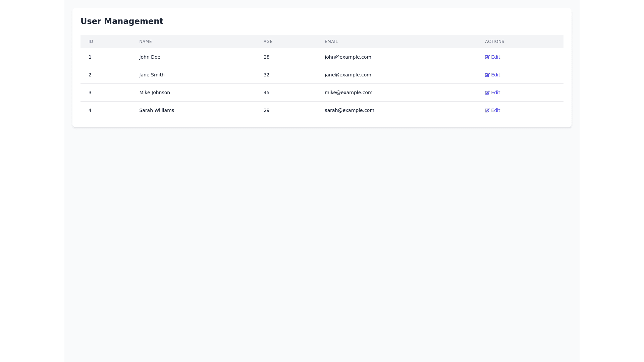Open Edit for sarah@example.com
The image size is (644, 362).
(x=495, y=110)
